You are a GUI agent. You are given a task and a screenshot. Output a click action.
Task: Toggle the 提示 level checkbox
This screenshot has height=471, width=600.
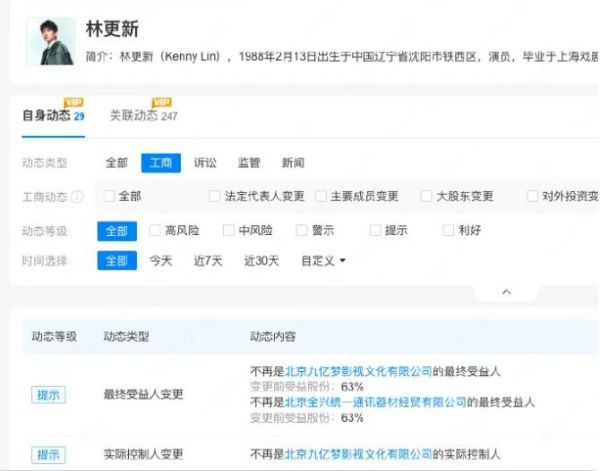click(x=375, y=230)
